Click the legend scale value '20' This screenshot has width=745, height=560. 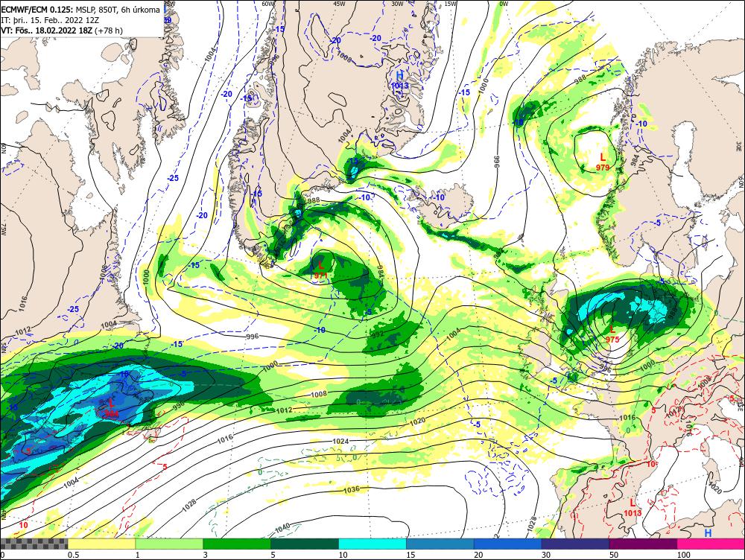(478, 555)
